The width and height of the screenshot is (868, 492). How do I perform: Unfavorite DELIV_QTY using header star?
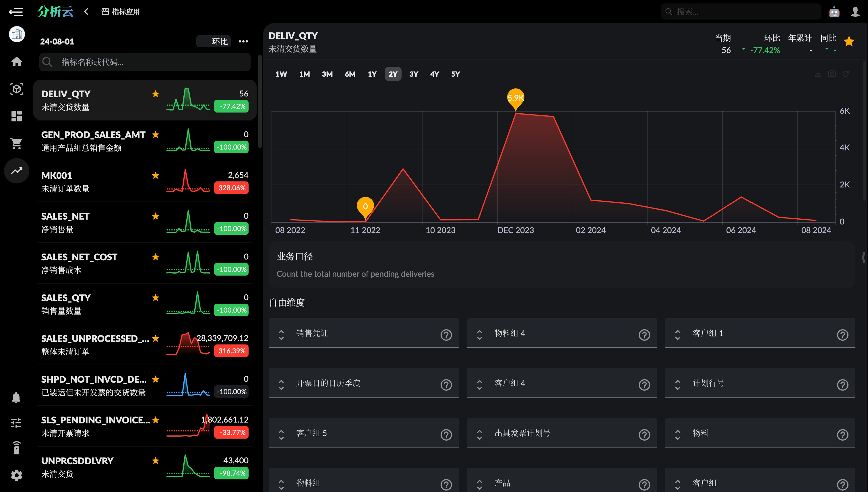coord(849,42)
